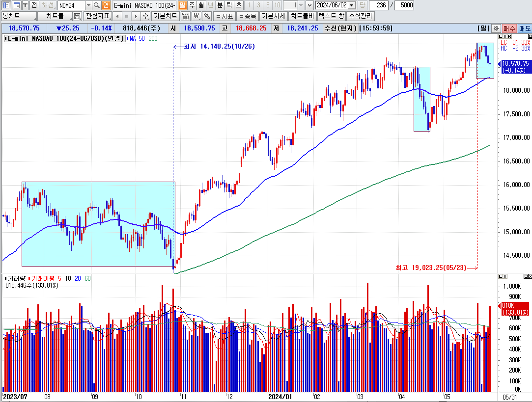Open the NQM24 symbol dropdown arrow
Image resolution: width=532 pixels, height=402 pixels.
click(x=88, y=5)
